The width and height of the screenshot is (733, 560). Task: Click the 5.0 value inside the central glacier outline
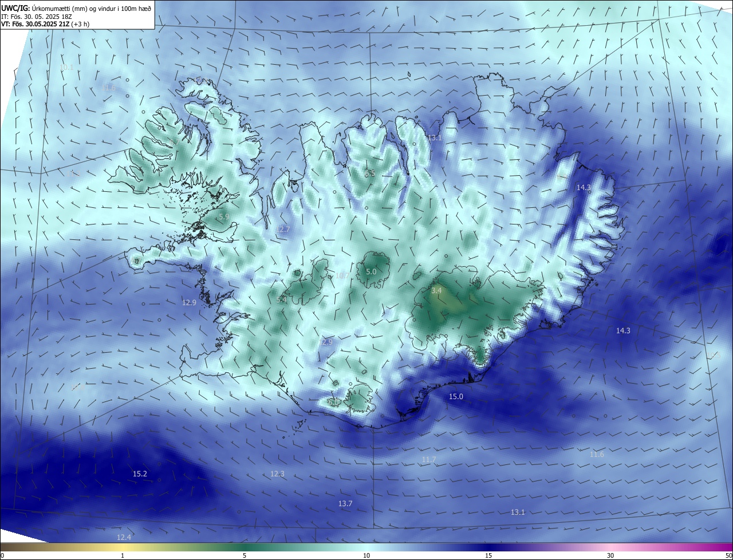371,271
